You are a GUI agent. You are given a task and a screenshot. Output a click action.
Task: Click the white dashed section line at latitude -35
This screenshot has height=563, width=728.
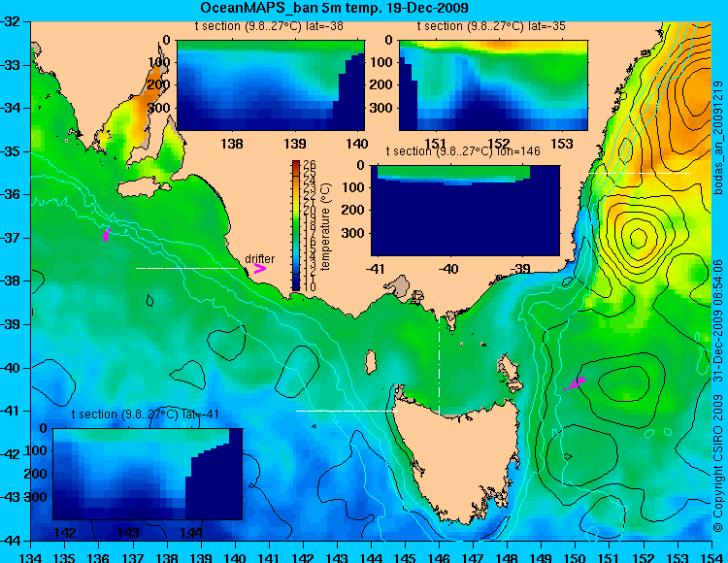tap(640, 173)
